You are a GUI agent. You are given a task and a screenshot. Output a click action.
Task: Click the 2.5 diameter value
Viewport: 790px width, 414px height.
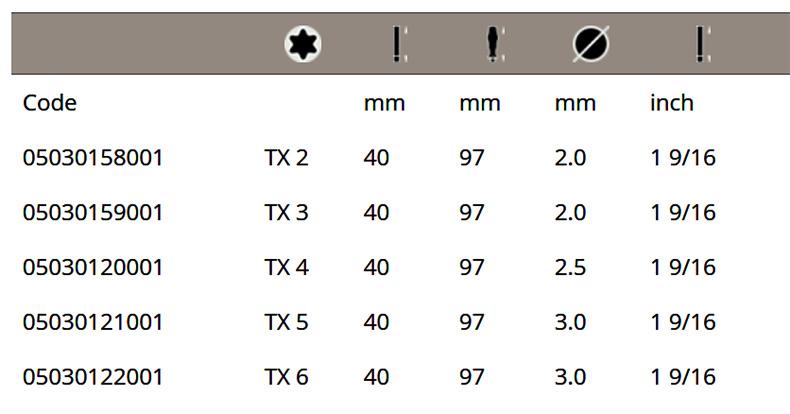[x=571, y=268]
